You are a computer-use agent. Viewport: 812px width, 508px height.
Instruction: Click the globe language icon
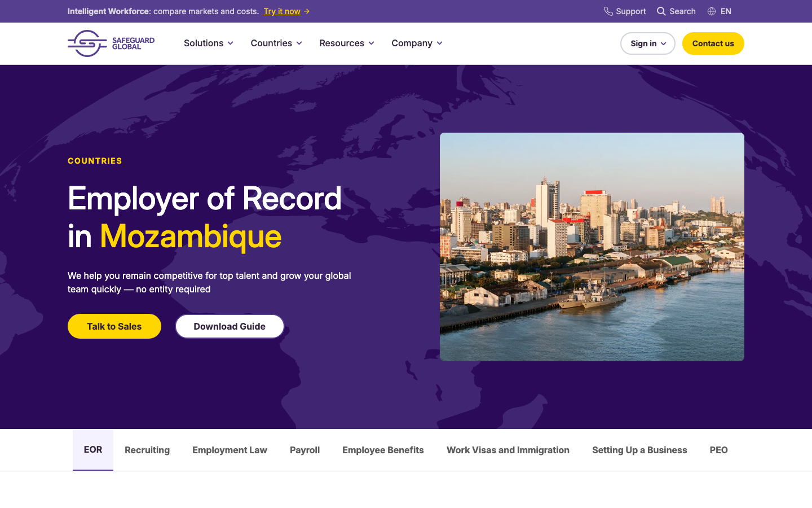(712, 11)
